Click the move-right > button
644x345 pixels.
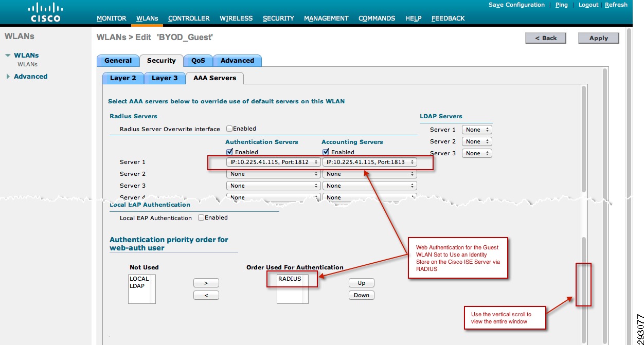click(x=206, y=283)
